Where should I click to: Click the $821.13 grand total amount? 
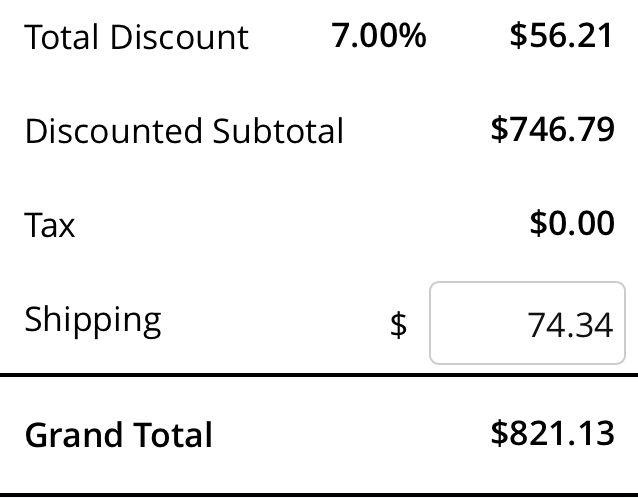(x=553, y=433)
